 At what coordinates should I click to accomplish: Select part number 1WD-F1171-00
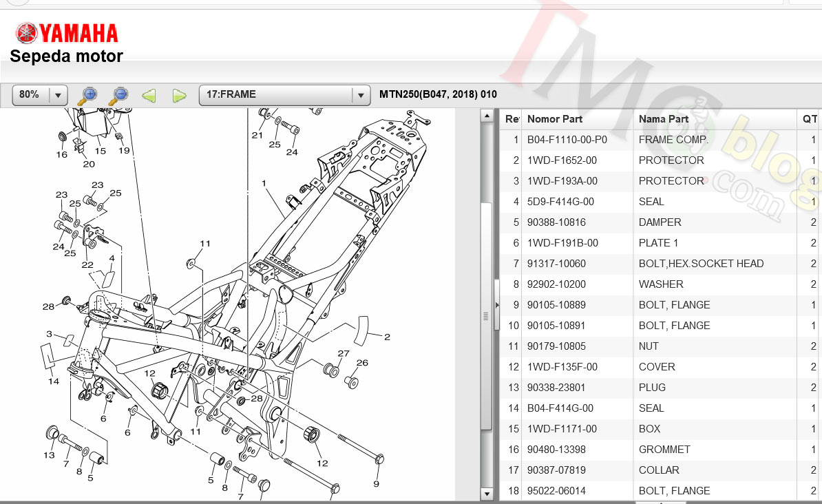click(562, 429)
